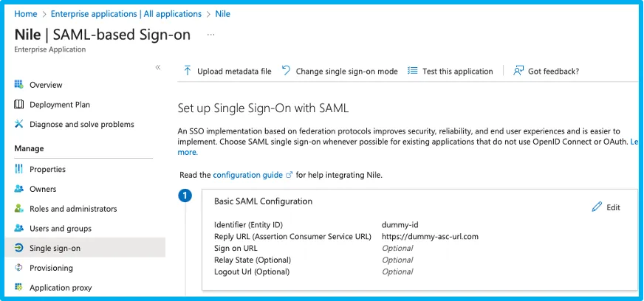This screenshot has width=644, height=301.
Task: Select Single sign-on in sidebar
Action: pos(85,248)
